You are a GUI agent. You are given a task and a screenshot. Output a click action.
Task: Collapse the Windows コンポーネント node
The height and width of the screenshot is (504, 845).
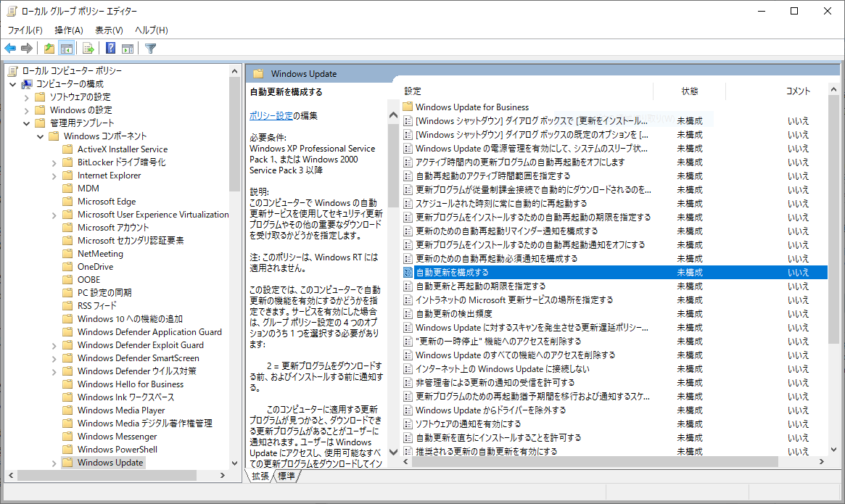(x=41, y=136)
